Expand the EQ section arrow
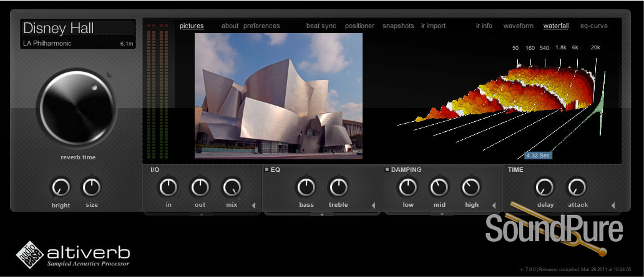644x278 pixels. click(x=373, y=205)
